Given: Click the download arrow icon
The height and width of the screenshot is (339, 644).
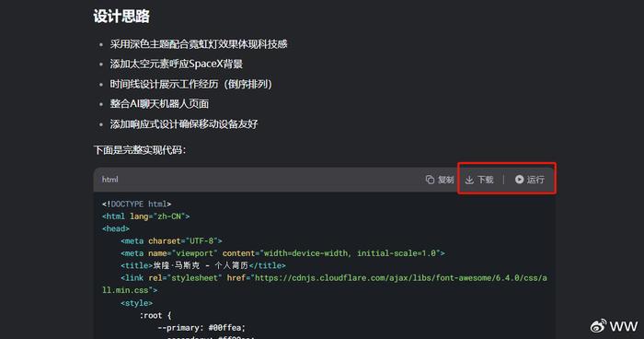Looking at the screenshot, I should pos(469,180).
